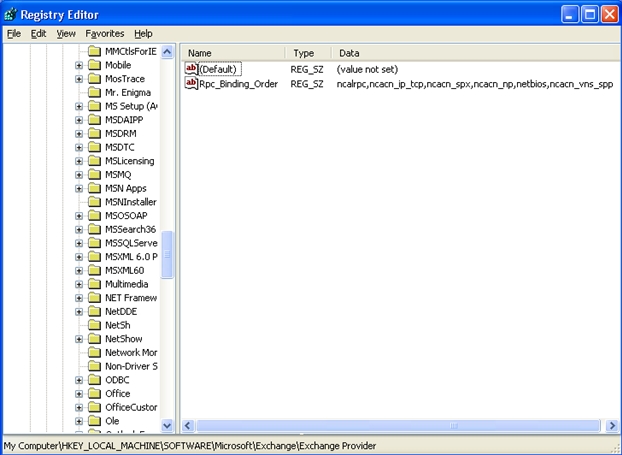Select the MSN Apps key label
This screenshot has width=622, height=455.
[x=125, y=188]
